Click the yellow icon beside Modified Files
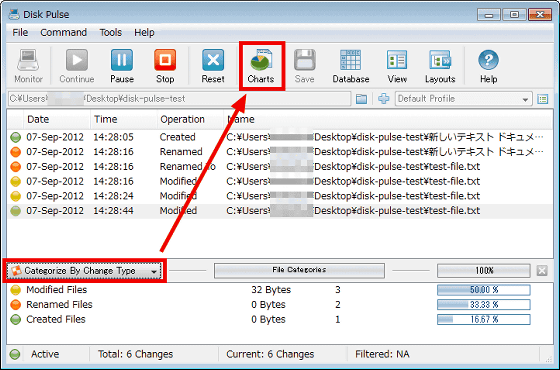This screenshot has width=560, height=370. click(x=15, y=290)
